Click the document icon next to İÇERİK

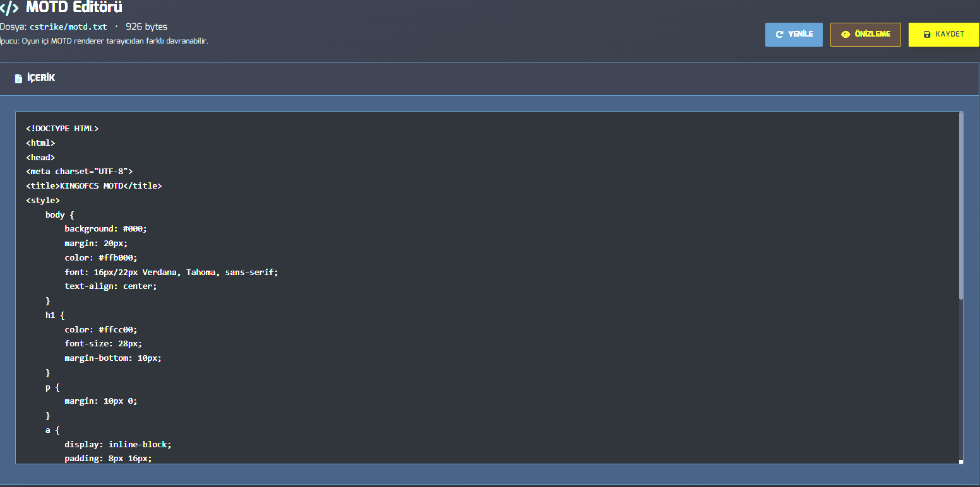point(18,78)
